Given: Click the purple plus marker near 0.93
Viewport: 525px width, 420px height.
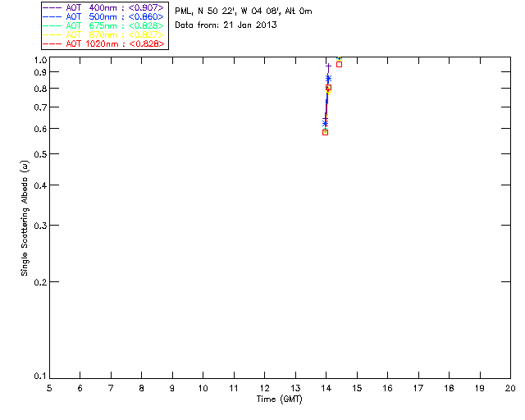Looking at the screenshot, I should tap(328, 66).
